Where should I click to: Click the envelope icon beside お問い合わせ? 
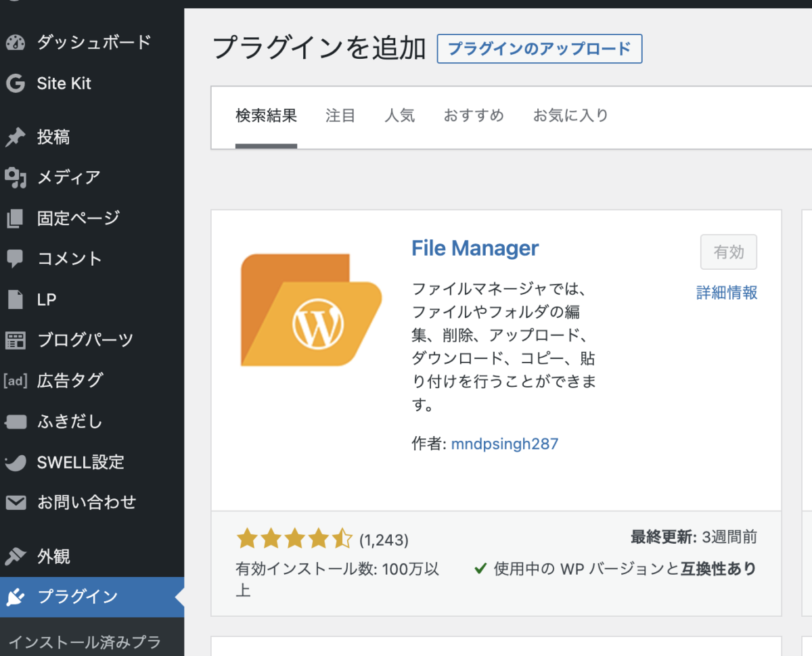(x=15, y=502)
